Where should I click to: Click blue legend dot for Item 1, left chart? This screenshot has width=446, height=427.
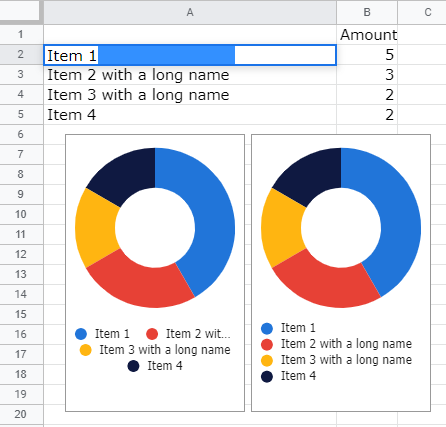(x=81, y=334)
